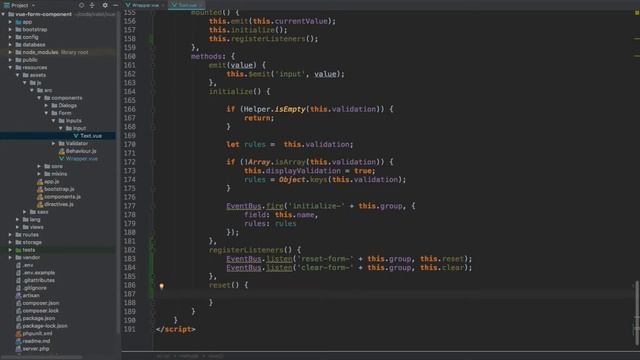Expand the storage folder
Image resolution: width=640 pixels, height=360 pixels.
(x=11, y=242)
